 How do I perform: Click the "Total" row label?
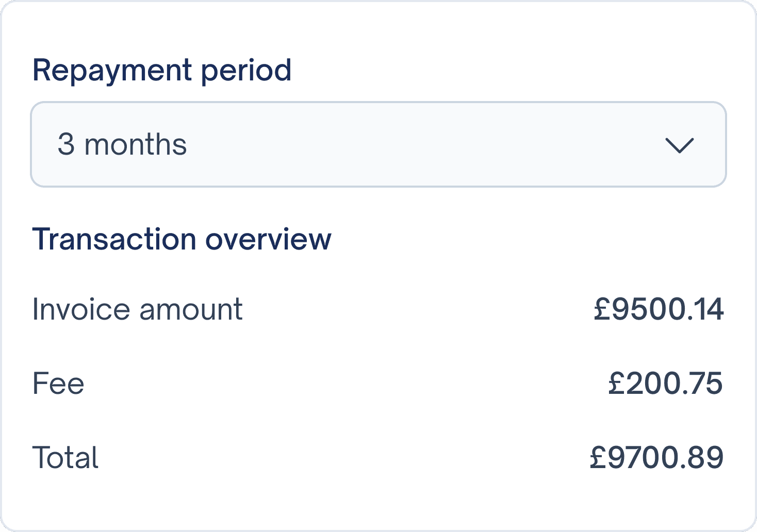click(x=65, y=458)
